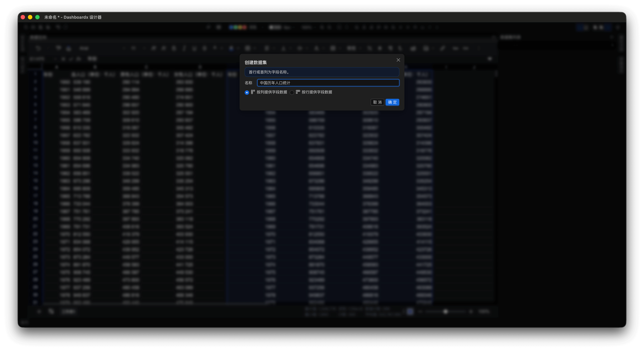Focus the 名称 input containing 中国历年人口统计
Image resolution: width=644 pixels, height=351 pixels.
click(328, 83)
